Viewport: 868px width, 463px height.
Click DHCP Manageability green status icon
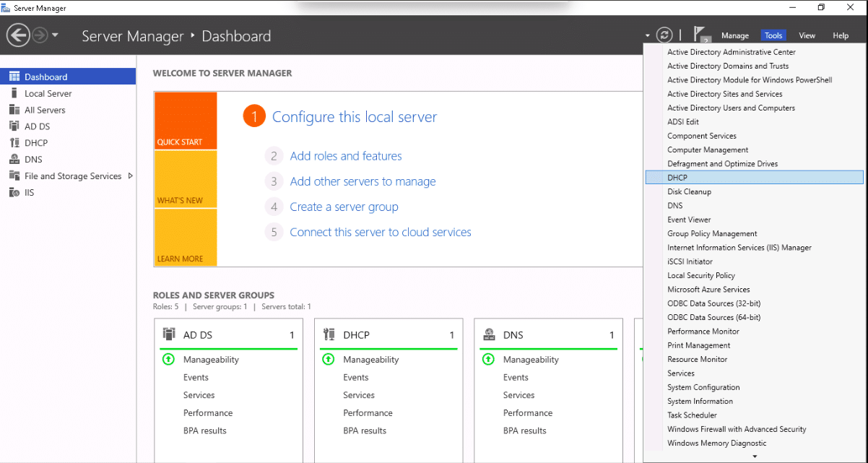[x=328, y=359]
